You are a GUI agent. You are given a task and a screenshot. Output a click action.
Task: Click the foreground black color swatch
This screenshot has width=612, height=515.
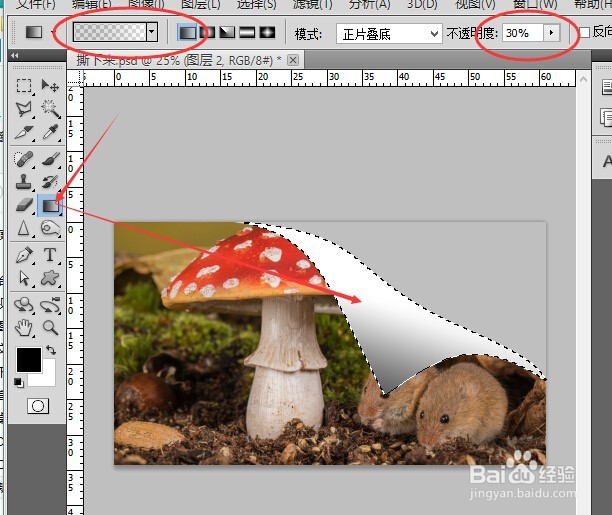coord(28,360)
